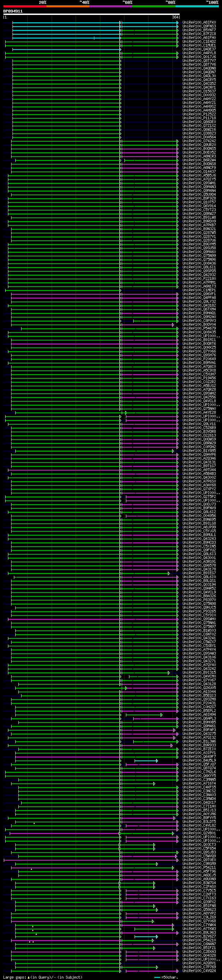Select the UniRef100_B9N695 label
Image resolution: width=222 pixels, height=980 pixels.
click(x=199, y=519)
